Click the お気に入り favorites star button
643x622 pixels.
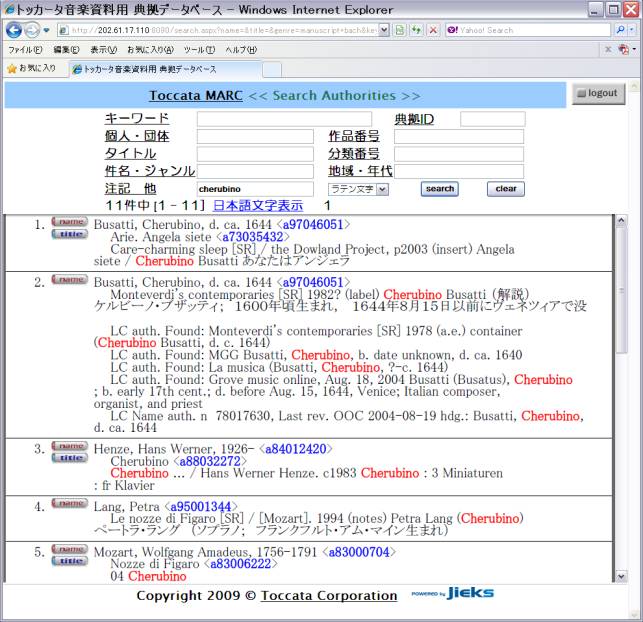[x=31, y=68]
